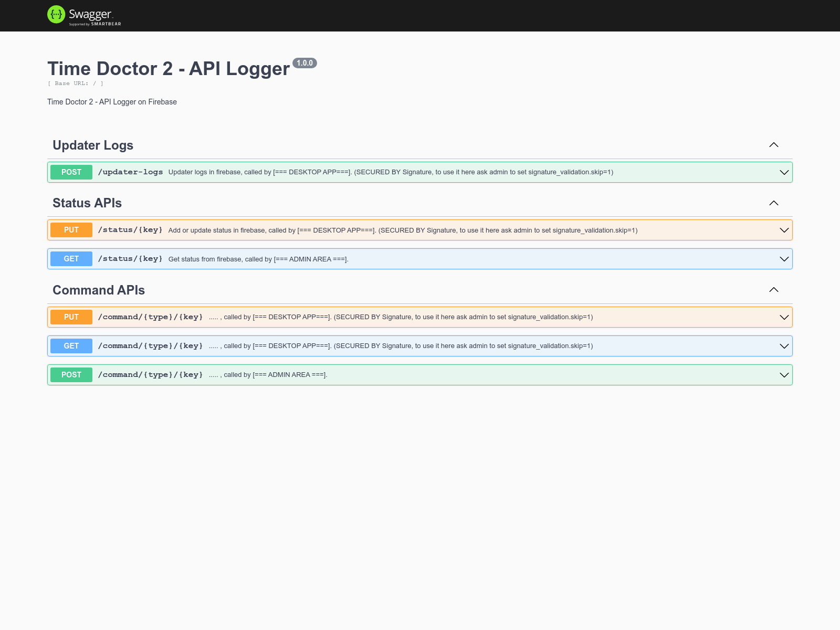Collapse the Command APIs section arrow
Screen dimensions: 840x630
point(774,290)
